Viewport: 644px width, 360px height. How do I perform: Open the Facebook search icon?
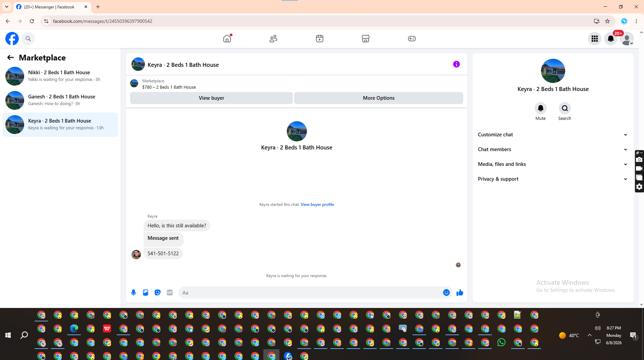(28, 39)
